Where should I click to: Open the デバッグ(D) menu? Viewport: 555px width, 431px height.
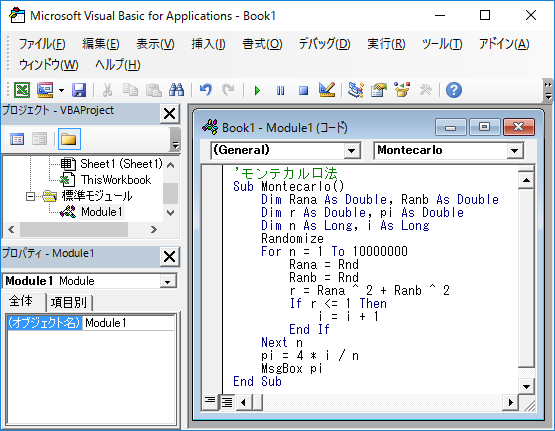(325, 44)
